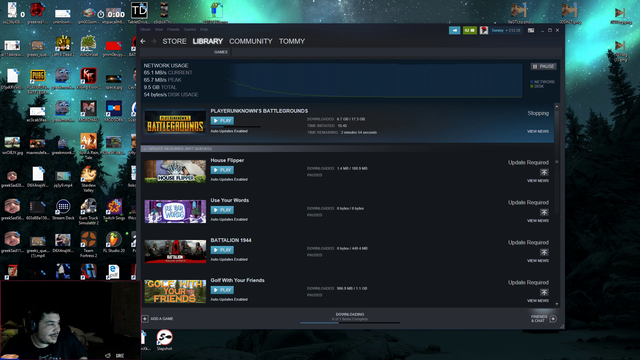The image size is (640, 360).
Task: Click the PUBG Battlegrounds banner thumbnail
Action: tap(175, 121)
